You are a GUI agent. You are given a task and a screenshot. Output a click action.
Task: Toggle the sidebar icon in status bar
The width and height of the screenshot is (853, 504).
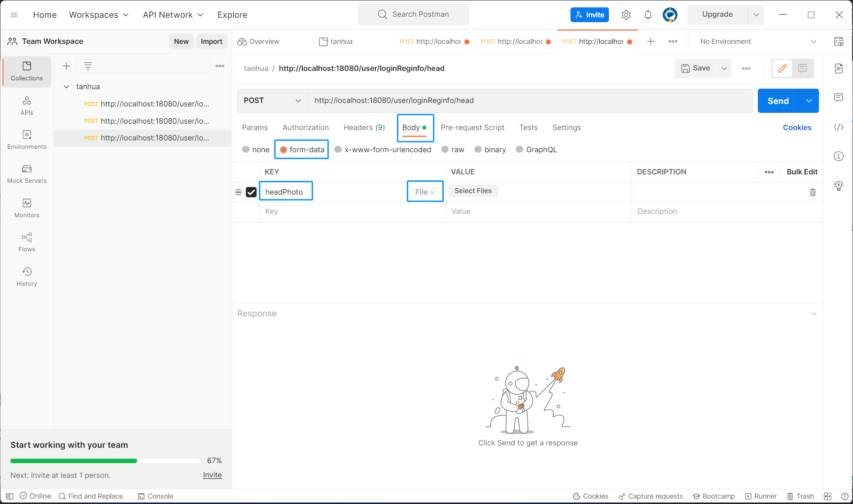[9, 496]
